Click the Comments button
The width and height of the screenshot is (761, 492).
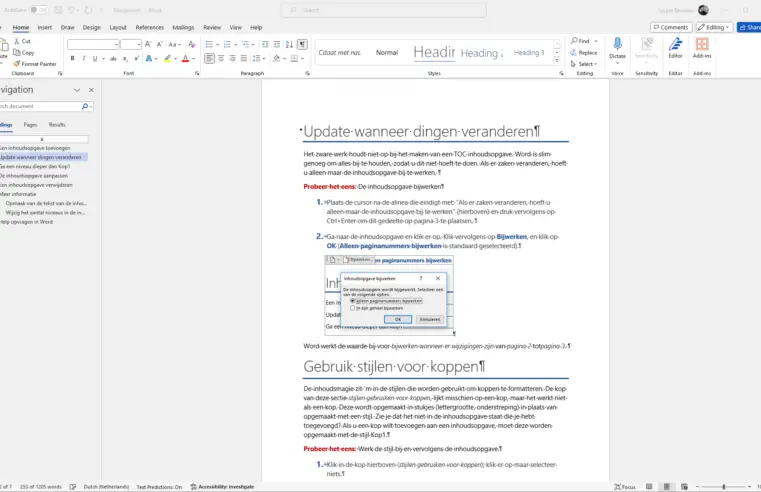click(x=671, y=27)
